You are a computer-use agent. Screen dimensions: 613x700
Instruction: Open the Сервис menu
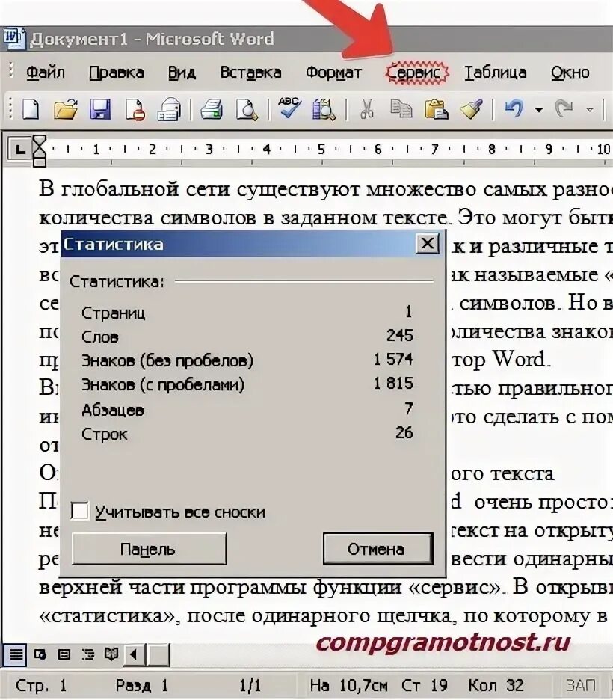416,73
